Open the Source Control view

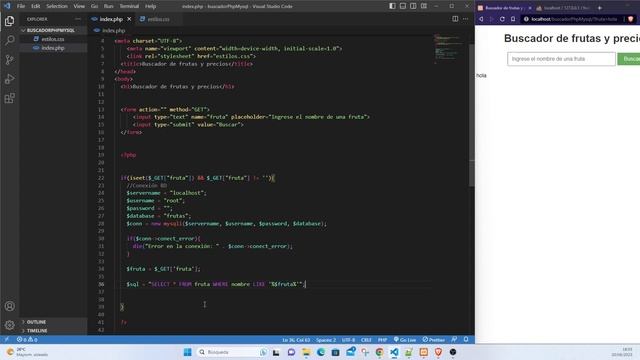point(9,60)
